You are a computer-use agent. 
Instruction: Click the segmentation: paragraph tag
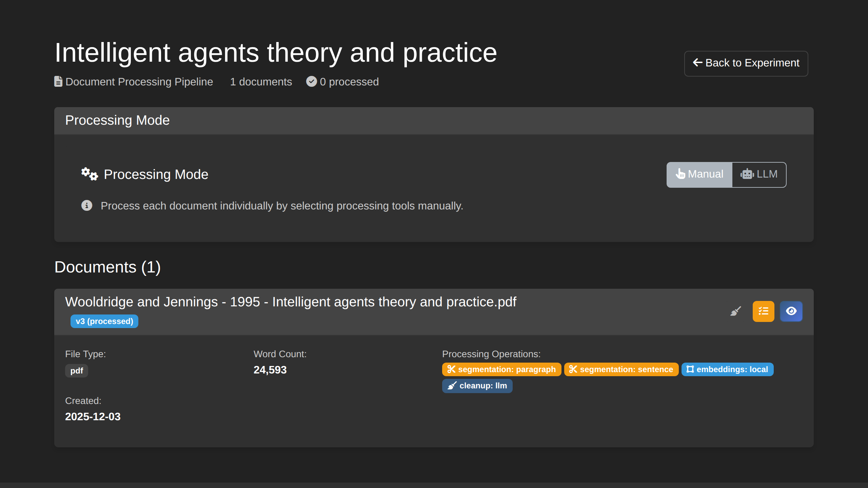(501, 369)
